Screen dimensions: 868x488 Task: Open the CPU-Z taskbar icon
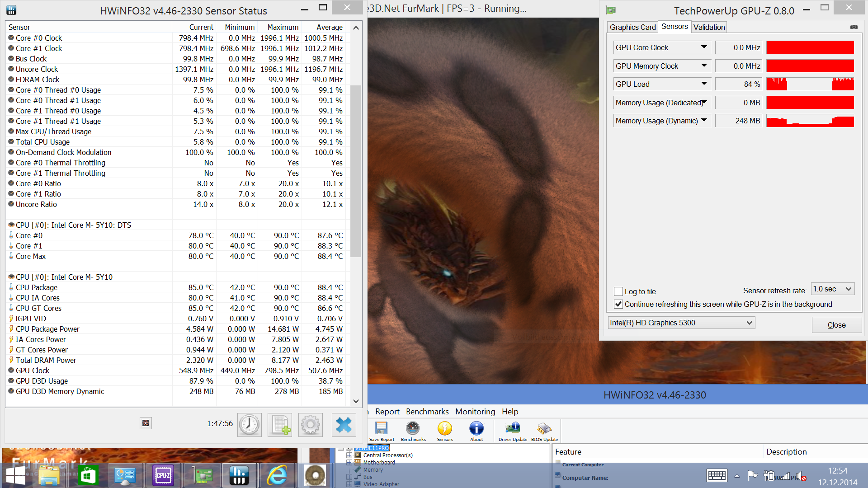(163, 475)
